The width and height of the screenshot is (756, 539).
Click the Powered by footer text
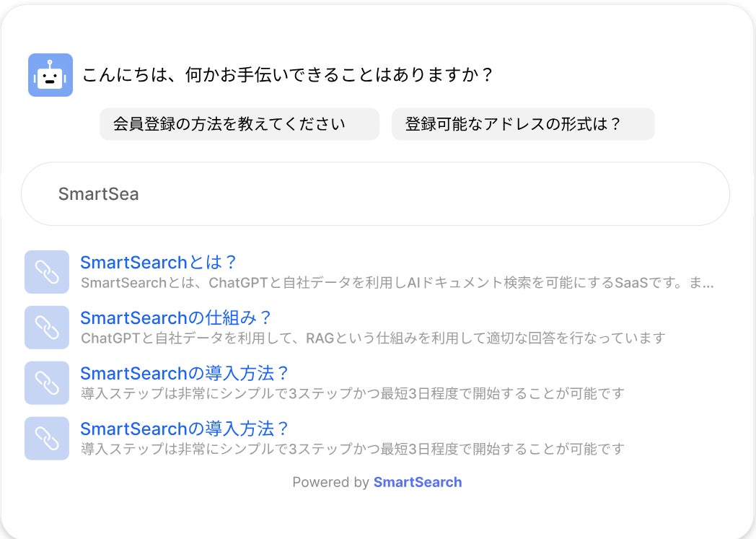coord(330,482)
